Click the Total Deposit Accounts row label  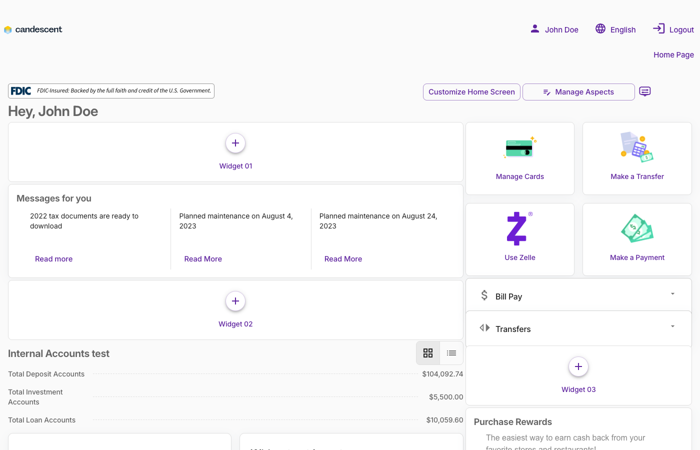(46, 374)
